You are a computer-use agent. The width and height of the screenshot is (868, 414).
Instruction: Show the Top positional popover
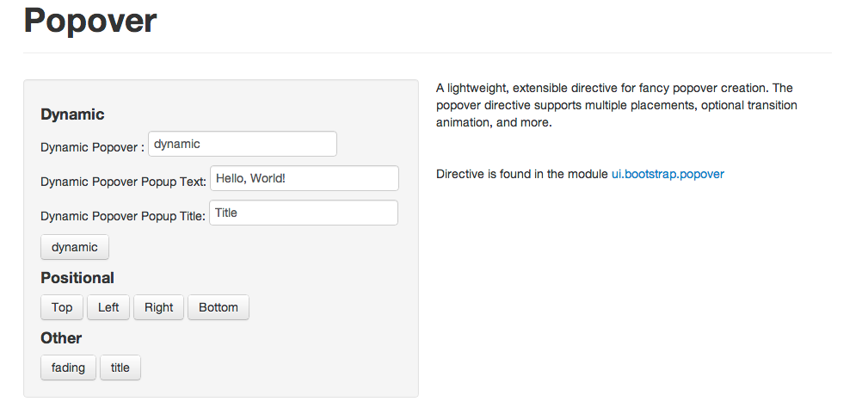pos(62,307)
